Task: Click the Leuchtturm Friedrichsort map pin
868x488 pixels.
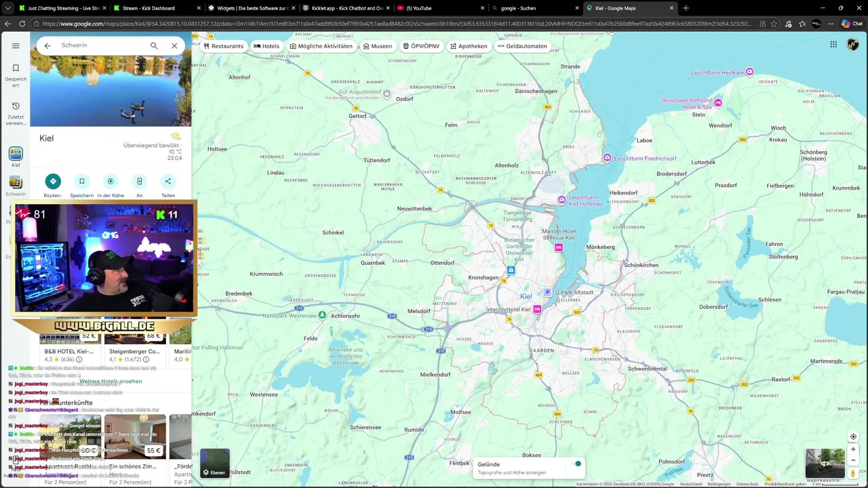Action: click(608, 158)
